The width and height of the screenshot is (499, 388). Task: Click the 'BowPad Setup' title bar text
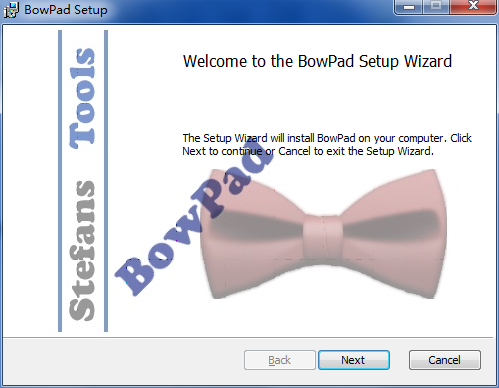point(66,10)
